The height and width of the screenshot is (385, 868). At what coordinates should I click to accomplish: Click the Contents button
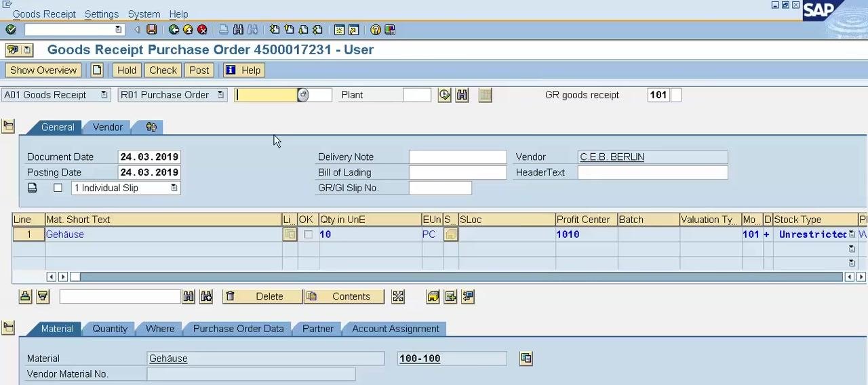(x=344, y=297)
